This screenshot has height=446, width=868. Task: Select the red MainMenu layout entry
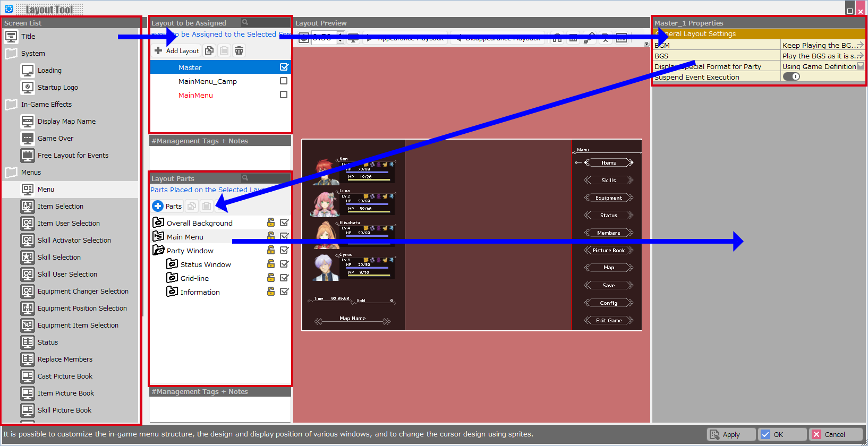[x=195, y=95]
